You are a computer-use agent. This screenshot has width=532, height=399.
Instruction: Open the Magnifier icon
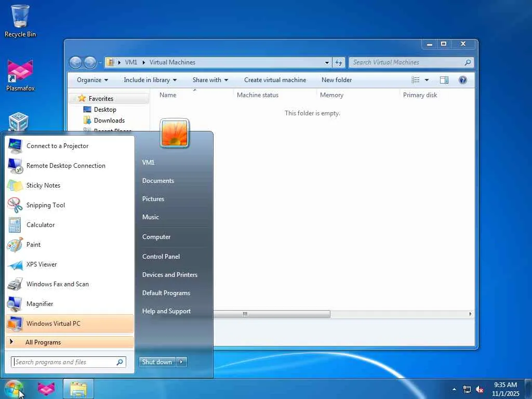point(15,303)
